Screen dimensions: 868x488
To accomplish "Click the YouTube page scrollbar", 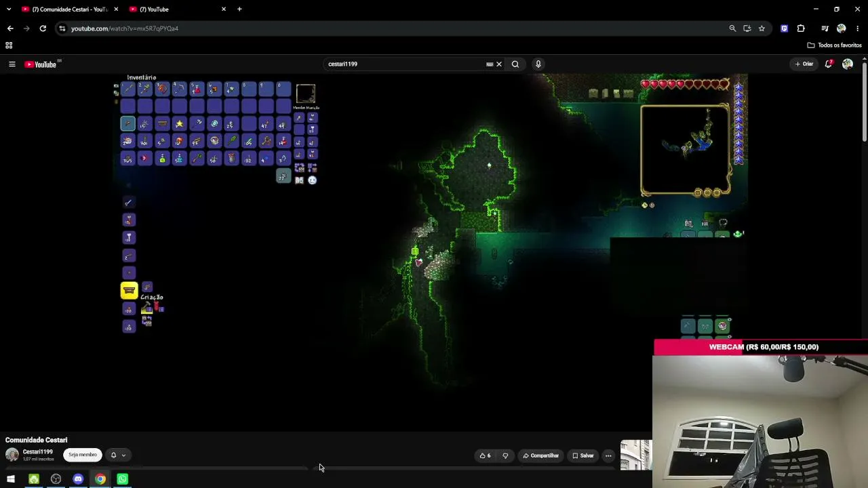I will (864, 102).
